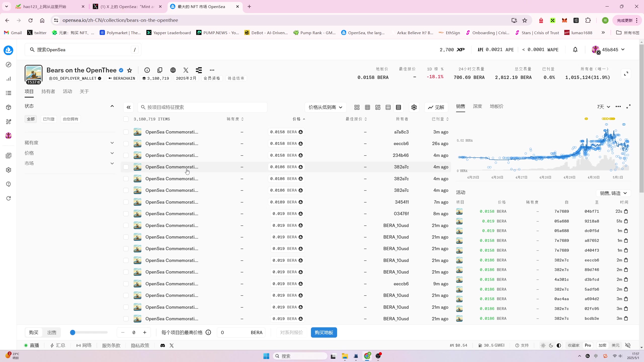Open the collection's X profile icon
This screenshot has height=362, width=644.
186,70
